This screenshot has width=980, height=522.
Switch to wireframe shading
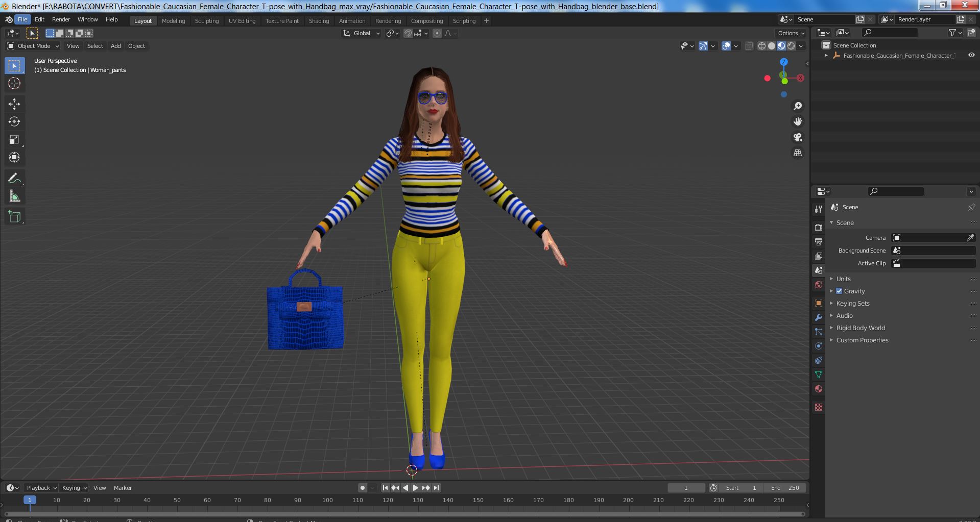click(x=762, y=46)
